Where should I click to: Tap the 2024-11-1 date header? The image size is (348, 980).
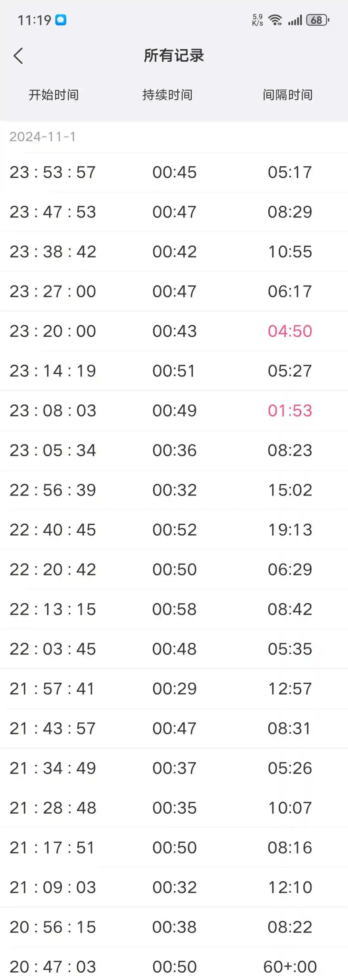point(43,136)
